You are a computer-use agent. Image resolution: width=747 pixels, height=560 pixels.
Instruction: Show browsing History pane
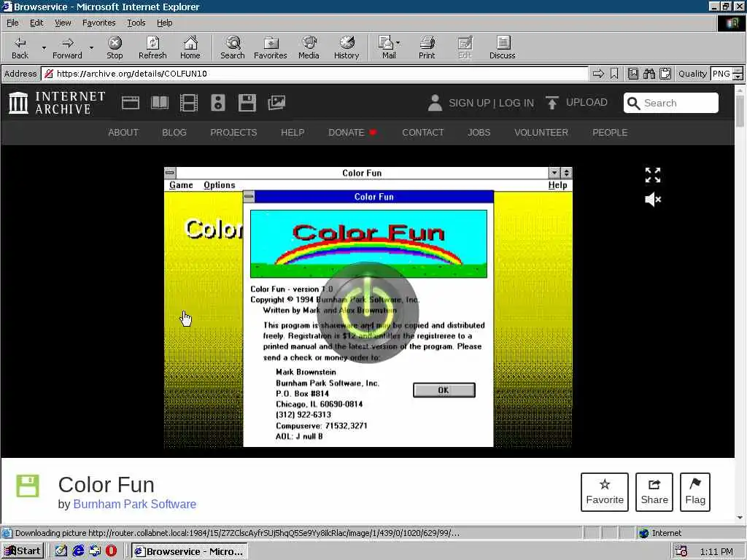tap(347, 47)
